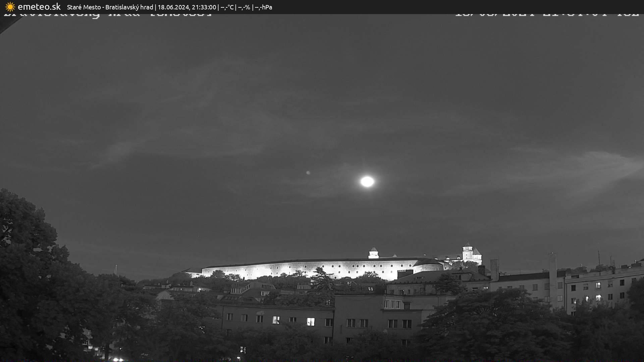Click the emeteo.sk site name text

click(39, 7)
